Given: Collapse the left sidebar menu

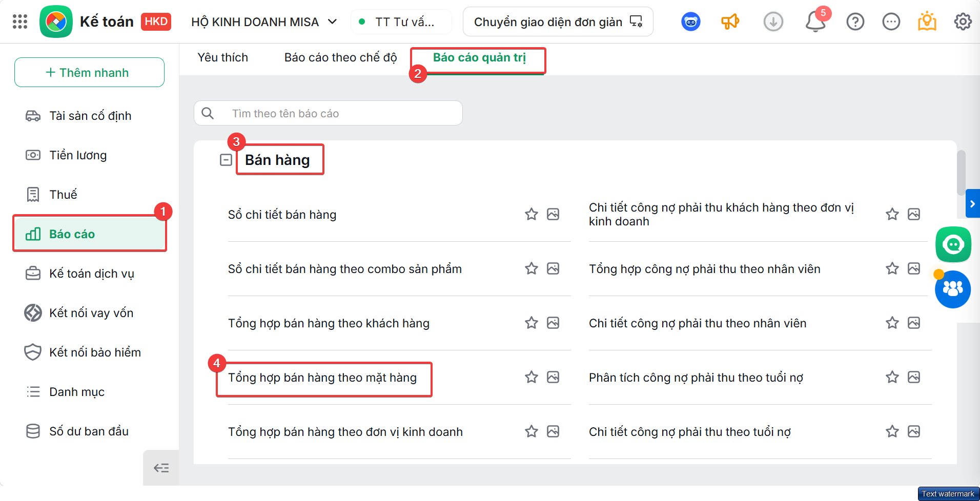Looking at the screenshot, I should (161, 468).
